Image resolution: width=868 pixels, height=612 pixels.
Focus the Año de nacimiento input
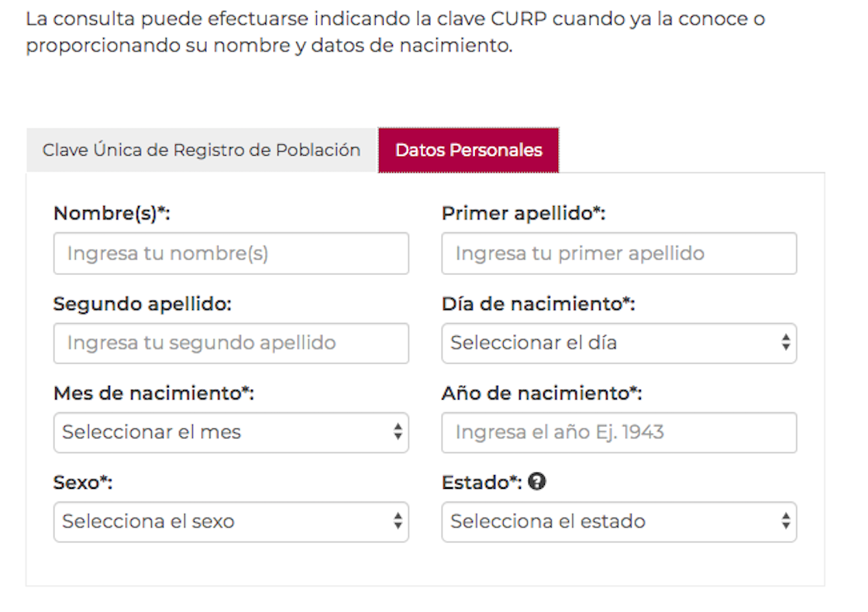point(618,432)
